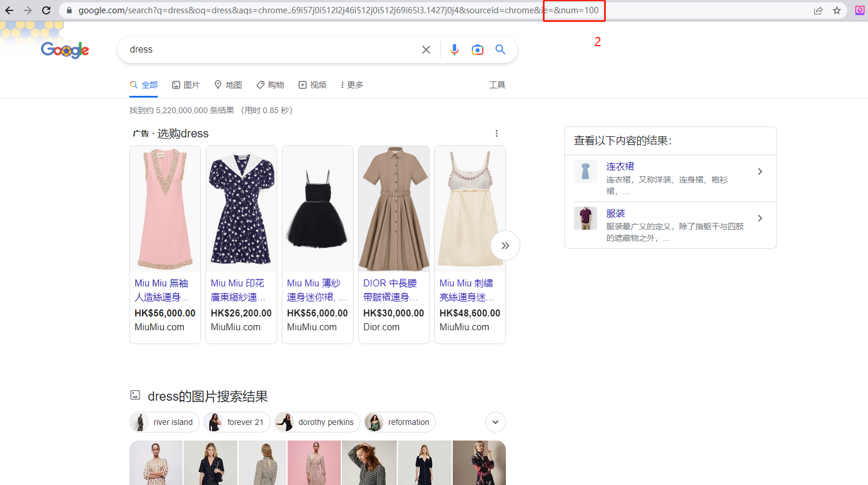Open the 更多 dropdown in the search tabs
Screen dimensions: 868x485
351,84
